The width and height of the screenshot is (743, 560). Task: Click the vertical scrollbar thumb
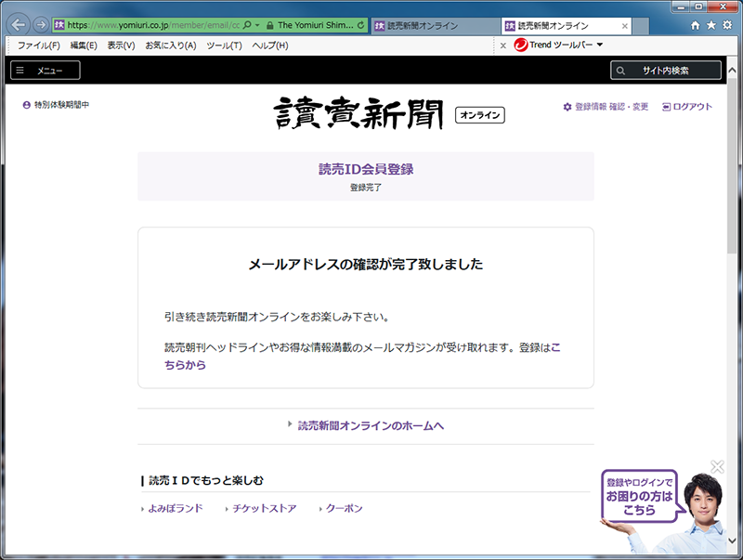(732, 166)
